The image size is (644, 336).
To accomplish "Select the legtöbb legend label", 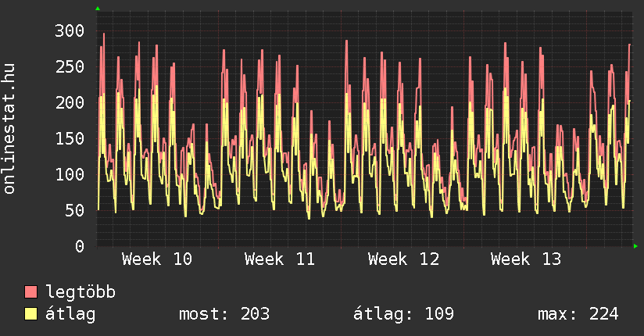I will [80, 292].
